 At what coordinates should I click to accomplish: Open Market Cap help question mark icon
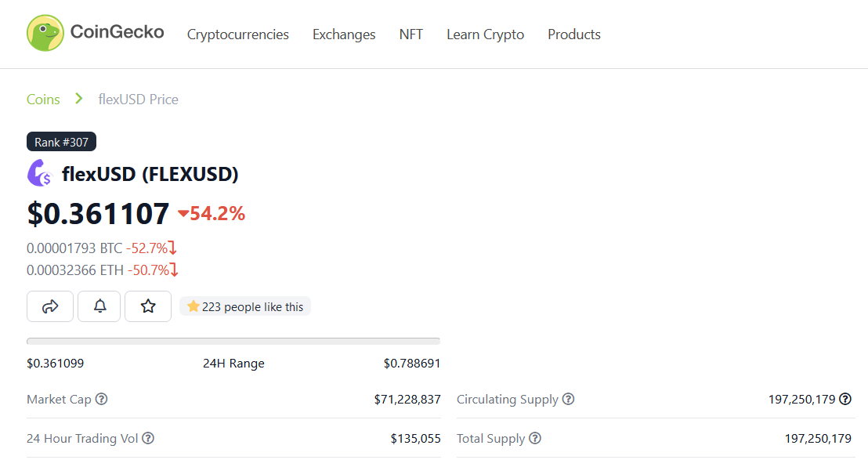coord(101,399)
